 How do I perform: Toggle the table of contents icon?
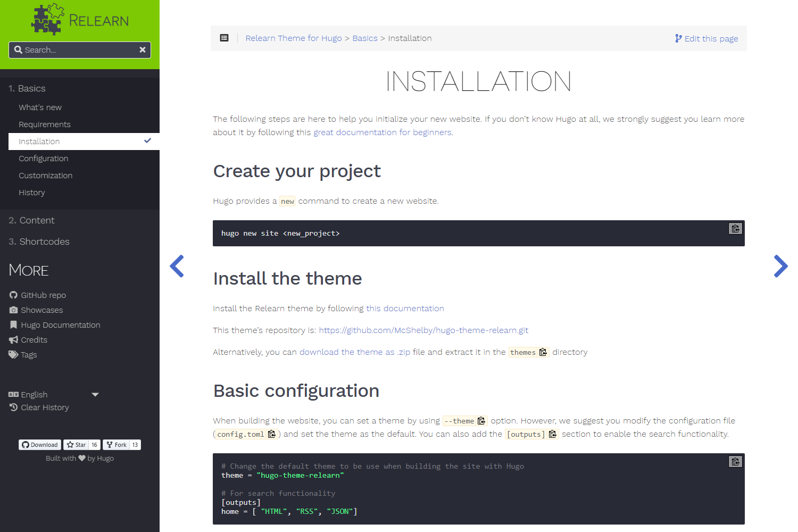(225, 38)
